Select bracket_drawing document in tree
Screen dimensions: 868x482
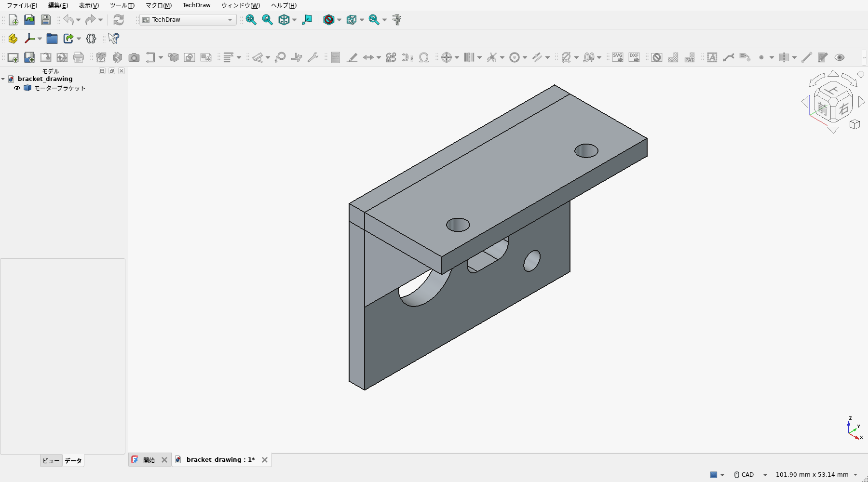(45, 79)
